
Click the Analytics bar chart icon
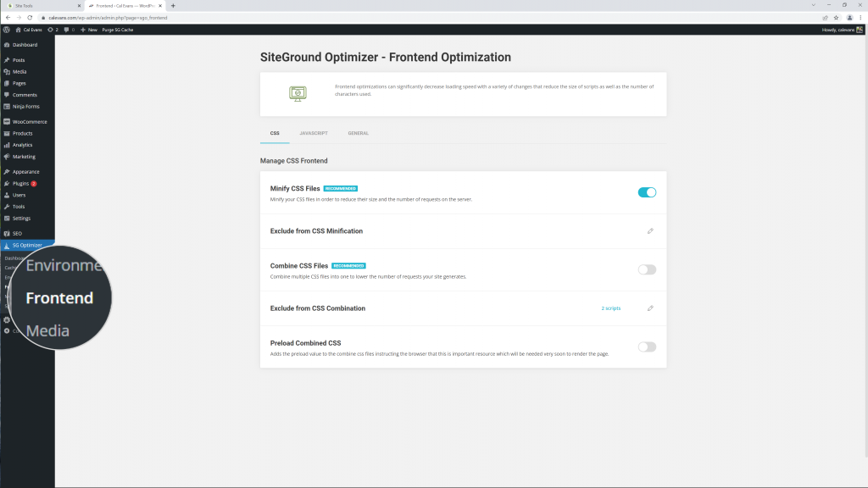pyautogui.click(x=7, y=145)
